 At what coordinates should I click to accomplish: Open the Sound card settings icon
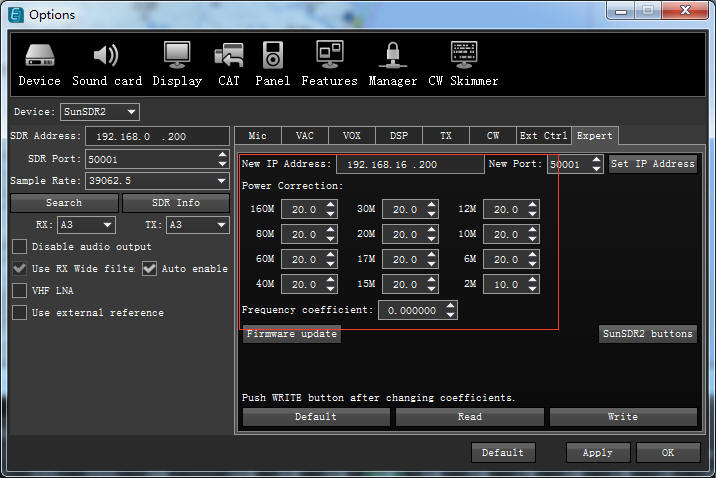(107, 64)
